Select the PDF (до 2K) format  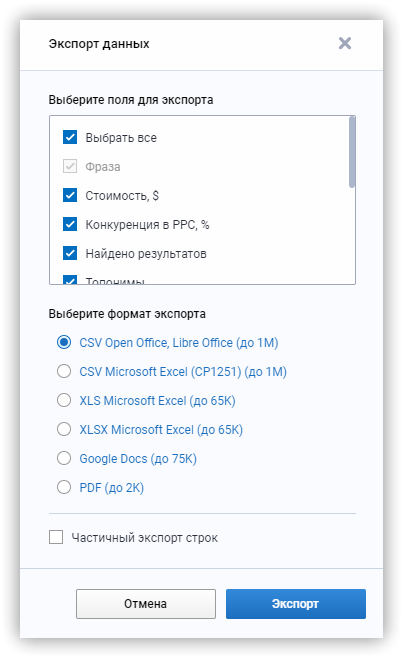coord(64,487)
